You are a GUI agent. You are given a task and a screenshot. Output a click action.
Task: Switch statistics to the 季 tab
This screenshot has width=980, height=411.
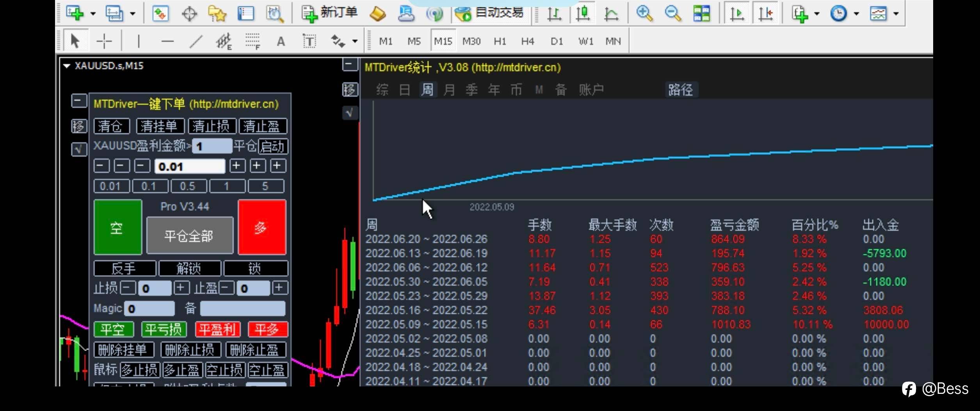click(471, 90)
